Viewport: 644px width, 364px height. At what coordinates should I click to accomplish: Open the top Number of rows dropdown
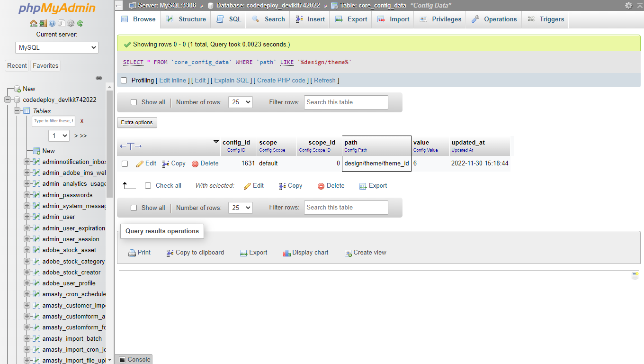tap(240, 102)
